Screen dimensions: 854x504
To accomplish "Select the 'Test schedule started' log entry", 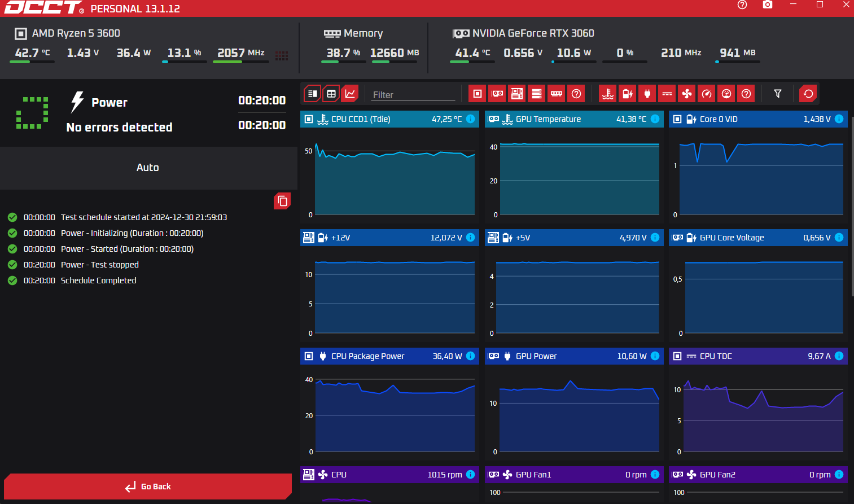I will [x=144, y=217].
